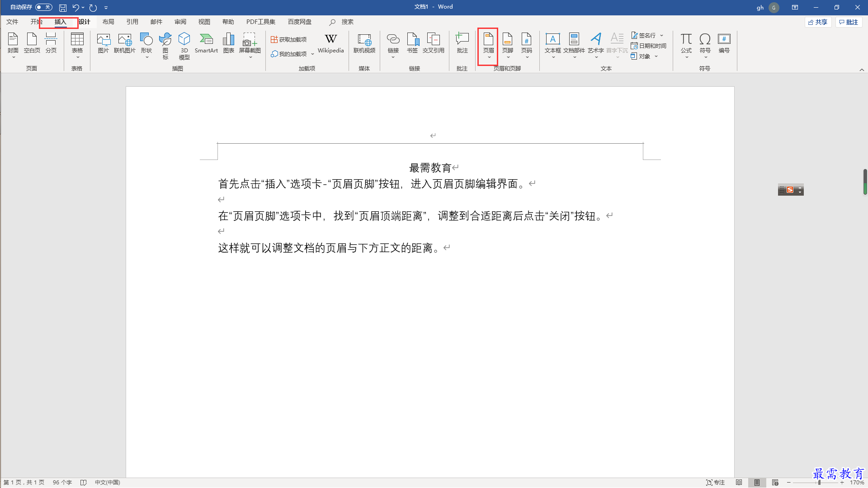Open the header (页眉) dropdown
Screen dimensions: 868x488
pyautogui.click(x=489, y=45)
